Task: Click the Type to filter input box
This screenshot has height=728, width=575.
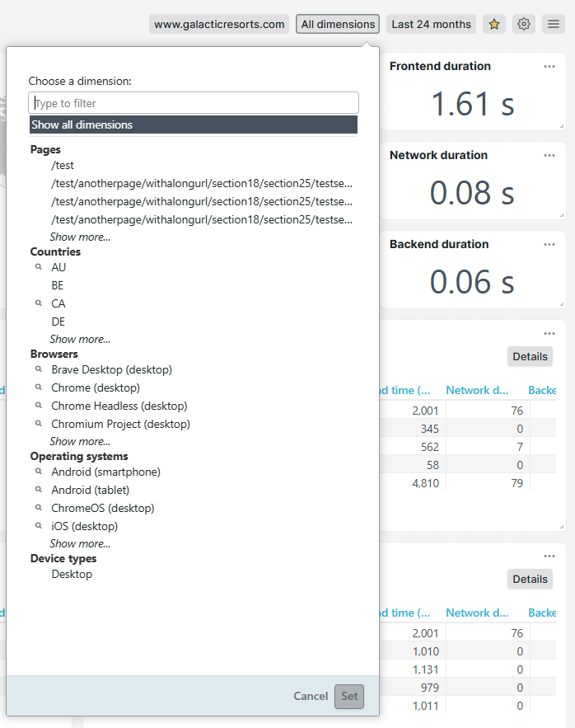Action: point(194,102)
